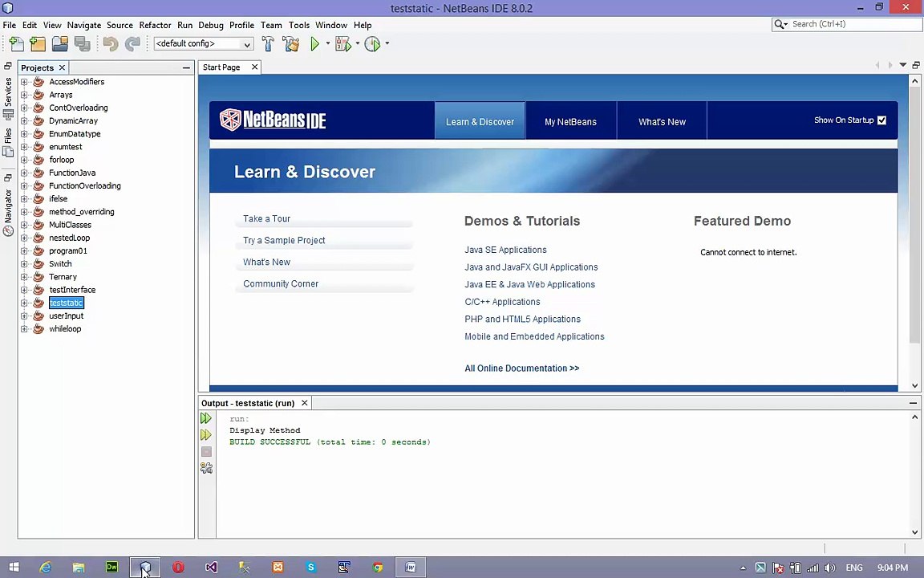Click the Start Page vertical scrollbar

[914, 215]
